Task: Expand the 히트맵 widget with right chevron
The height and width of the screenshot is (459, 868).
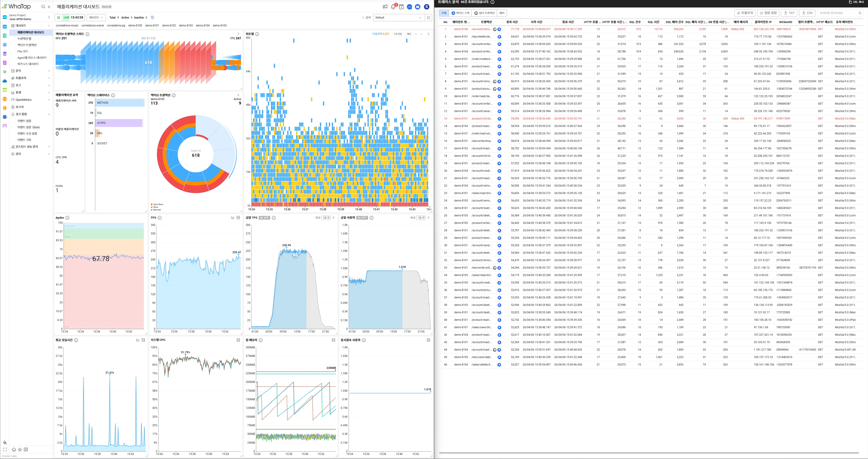Action: [x=428, y=34]
